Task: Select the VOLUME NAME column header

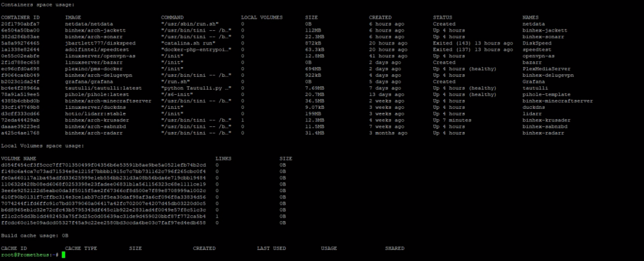Action: coord(19,159)
